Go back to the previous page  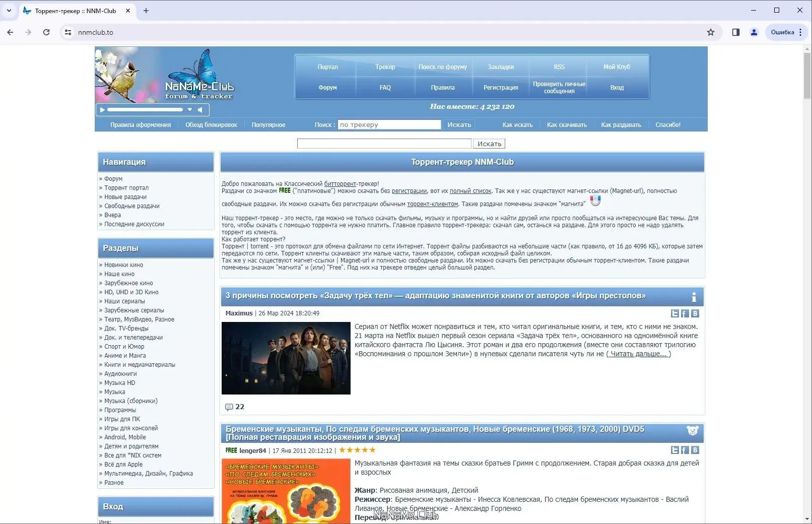coord(10,32)
